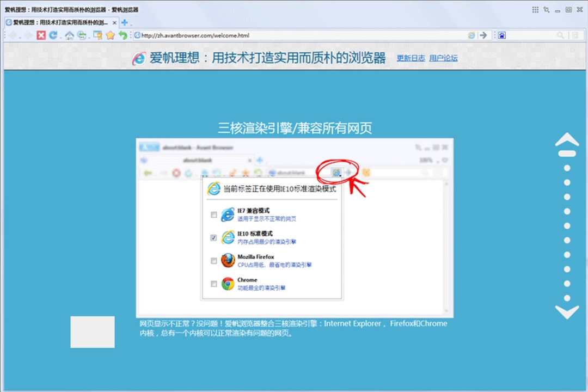Screen dimensions: 588x392
Task: Open the rendering engine switcher icon
Action: click(x=473, y=35)
